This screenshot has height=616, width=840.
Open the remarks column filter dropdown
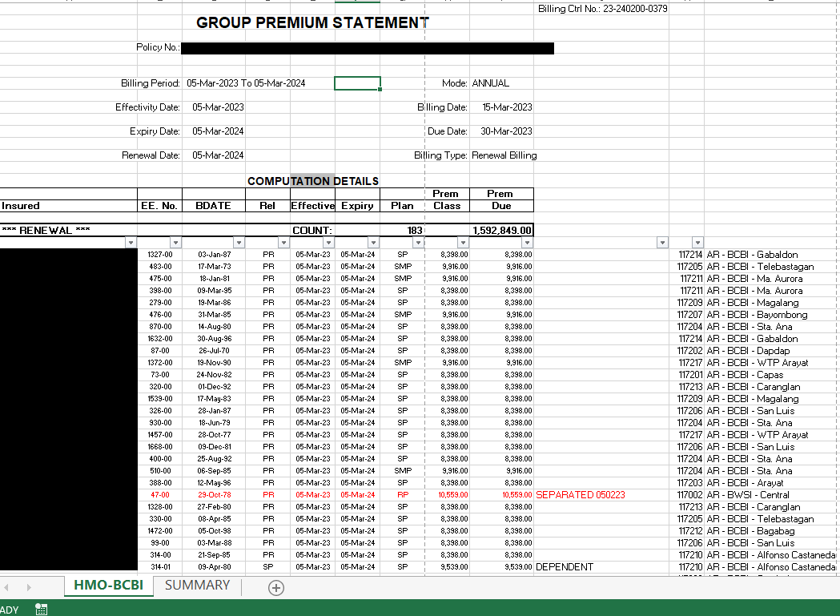[662, 243]
